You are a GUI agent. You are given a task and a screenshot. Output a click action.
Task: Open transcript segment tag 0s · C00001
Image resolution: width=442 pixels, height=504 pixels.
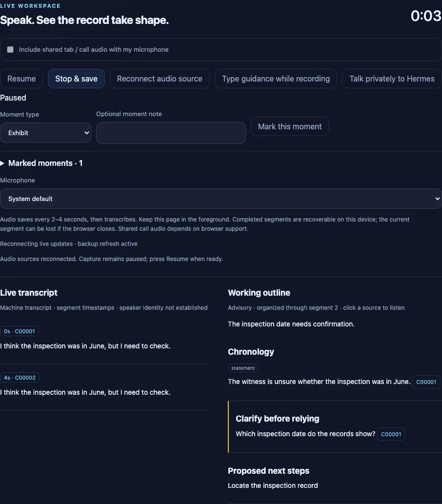[20, 331]
